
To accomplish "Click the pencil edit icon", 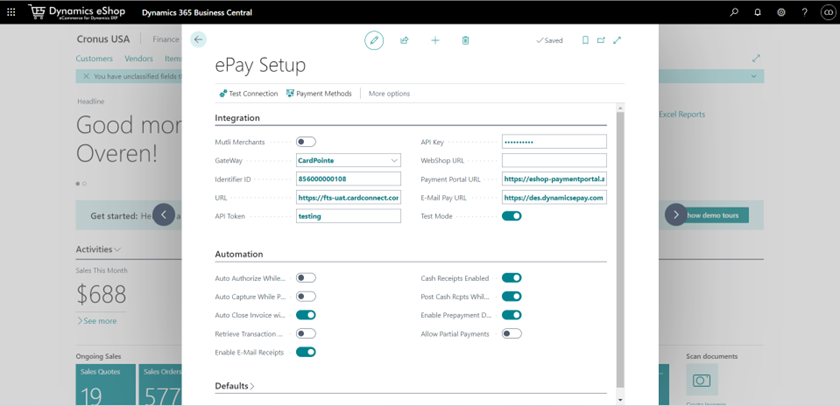I will coord(374,40).
